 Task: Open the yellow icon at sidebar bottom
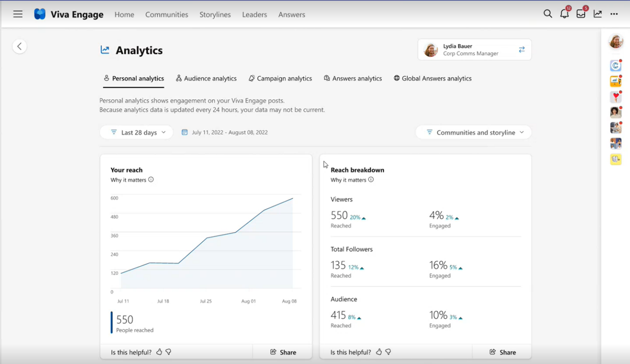click(616, 159)
